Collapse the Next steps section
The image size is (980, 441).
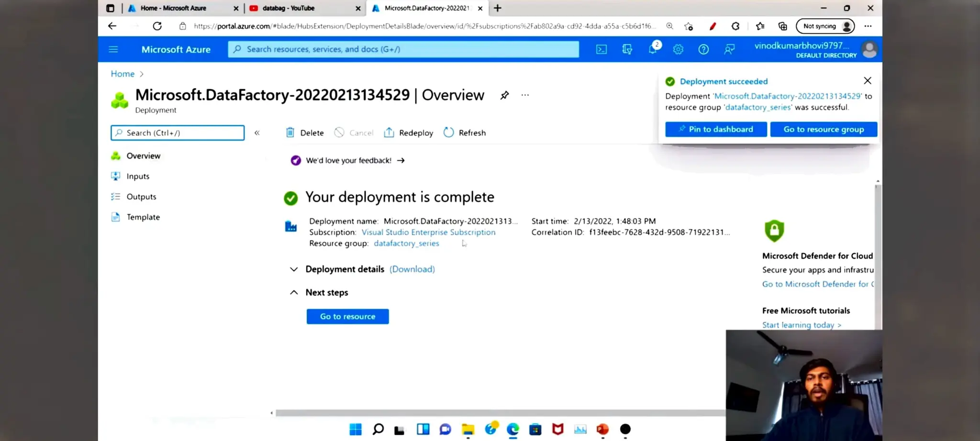293,292
